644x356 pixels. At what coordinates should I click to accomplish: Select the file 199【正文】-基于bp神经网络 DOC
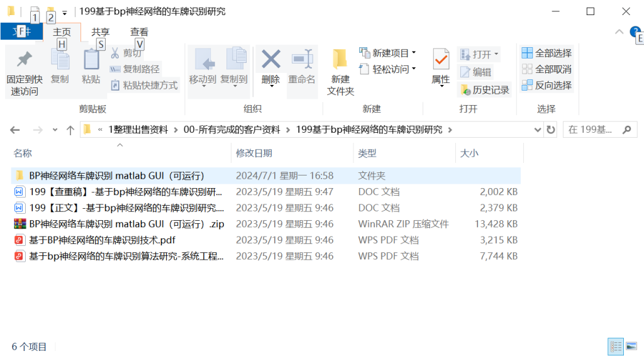click(x=266, y=208)
